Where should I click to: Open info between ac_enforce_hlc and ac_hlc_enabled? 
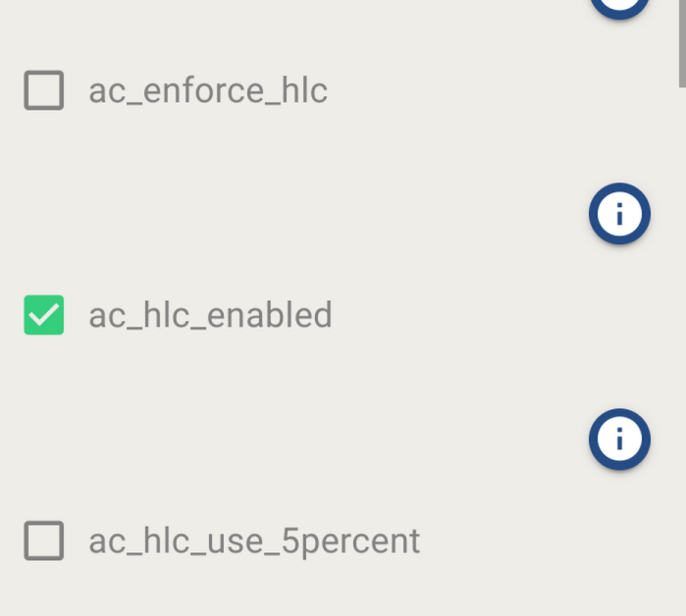click(619, 214)
